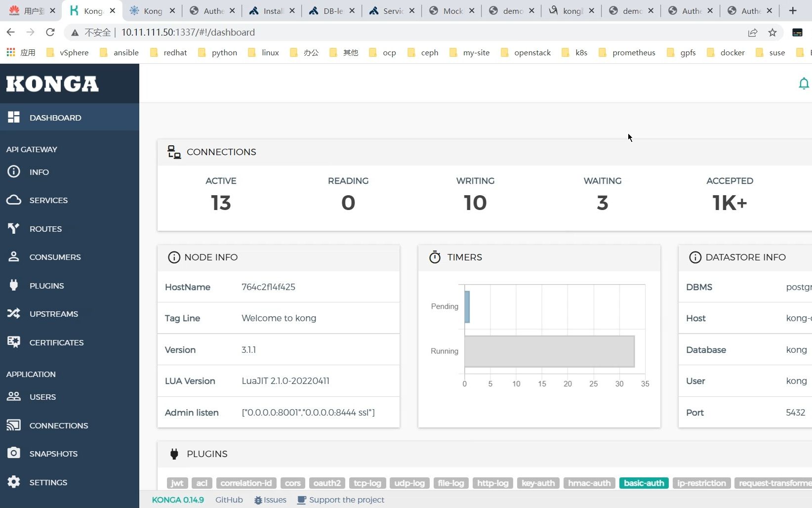Viewport: 812px width, 508px height.
Task: Switch to the Instal browser tab
Action: (273, 11)
